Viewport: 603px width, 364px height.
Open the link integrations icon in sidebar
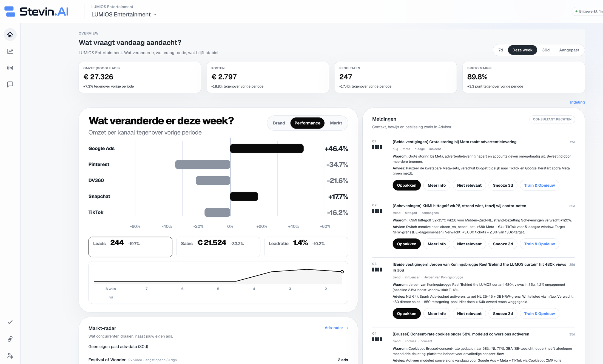coord(10,339)
